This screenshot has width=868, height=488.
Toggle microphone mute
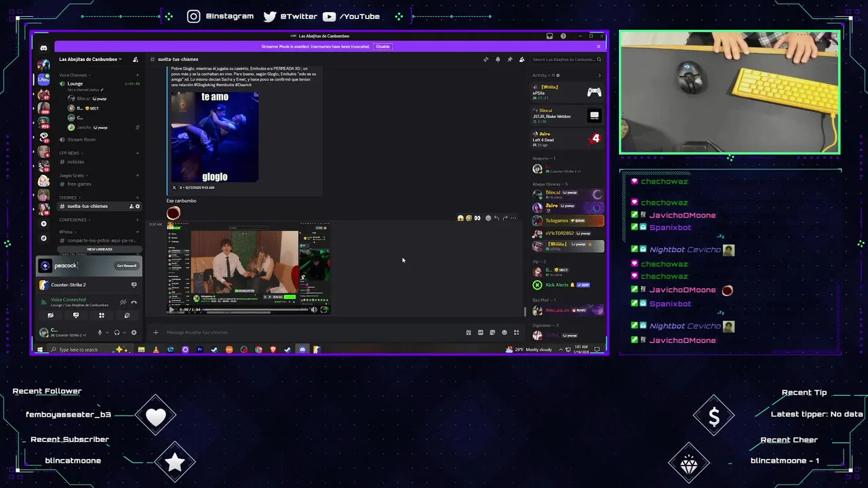tap(100, 333)
